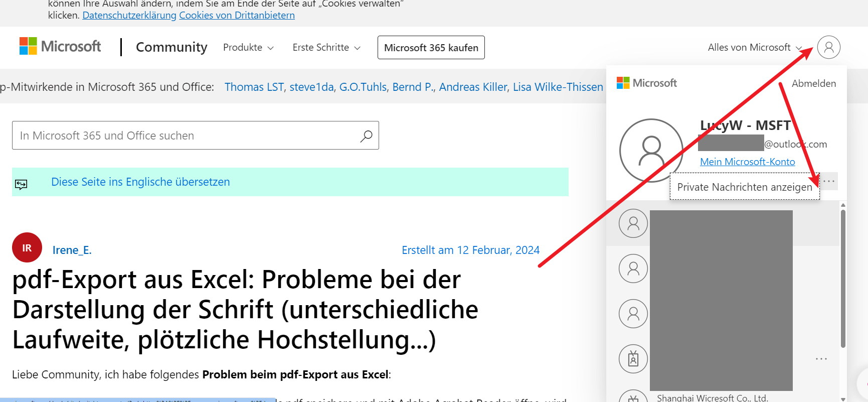Select the first account avatar in the list
The height and width of the screenshot is (402, 868).
(x=633, y=223)
